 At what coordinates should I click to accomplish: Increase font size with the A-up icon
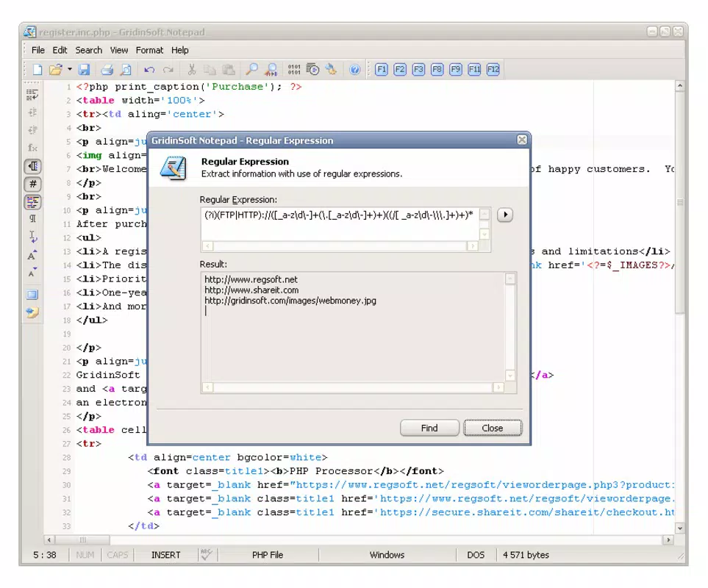click(32, 256)
